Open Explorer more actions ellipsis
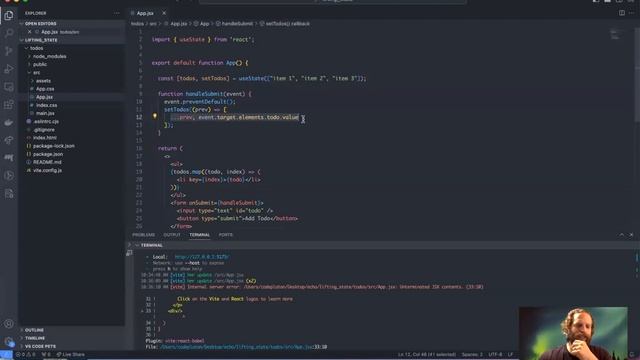This screenshot has width=640, height=360. pos(117,13)
